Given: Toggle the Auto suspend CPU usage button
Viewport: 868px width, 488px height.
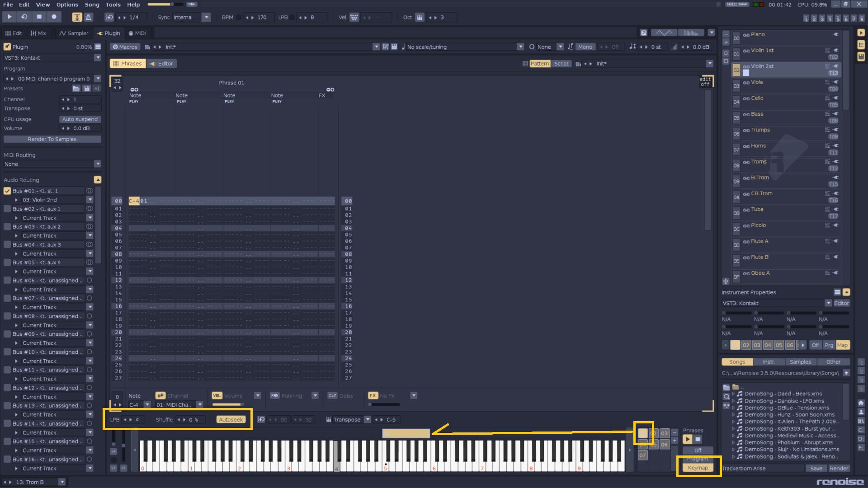Looking at the screenshot, I should pyautogui.click(x=80, y=119).
